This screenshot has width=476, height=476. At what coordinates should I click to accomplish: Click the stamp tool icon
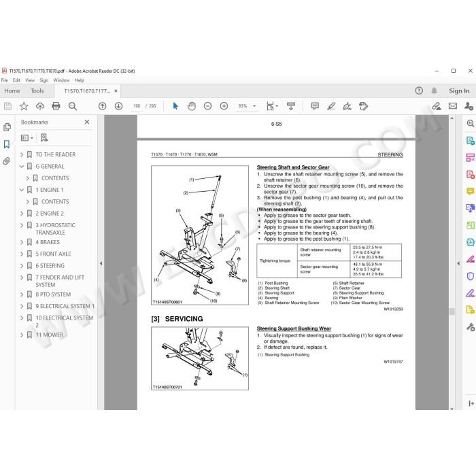pos(363,106)
